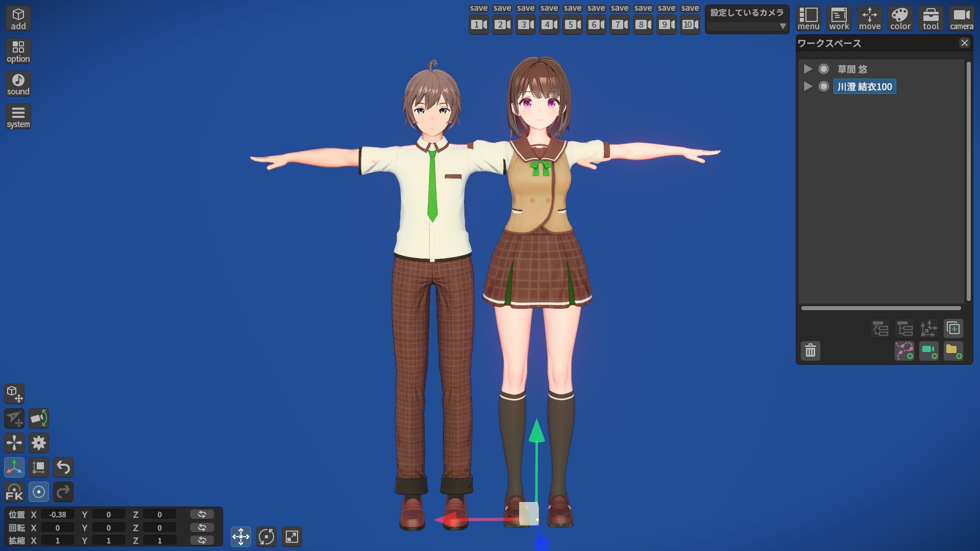
Task: Toggle visibility circle for 川澄 結衣100
Action: 824,87
